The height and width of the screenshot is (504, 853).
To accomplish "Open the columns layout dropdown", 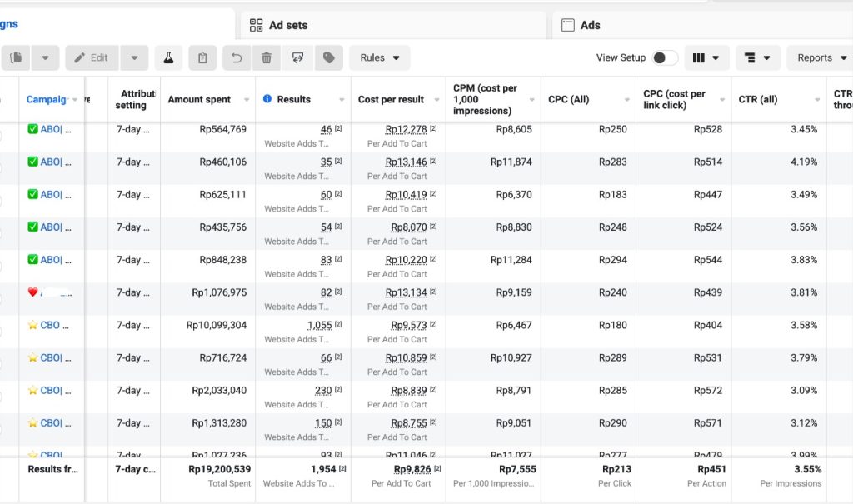I will click(706, 57).
